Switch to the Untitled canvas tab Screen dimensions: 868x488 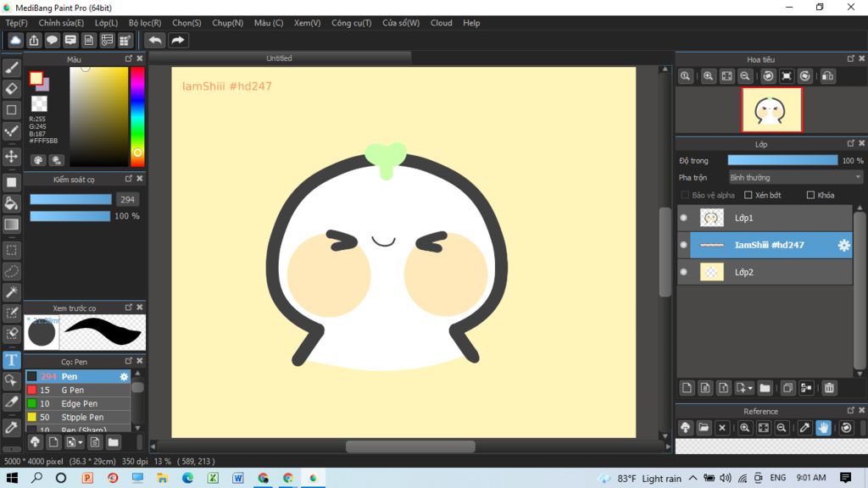[280, 58]
